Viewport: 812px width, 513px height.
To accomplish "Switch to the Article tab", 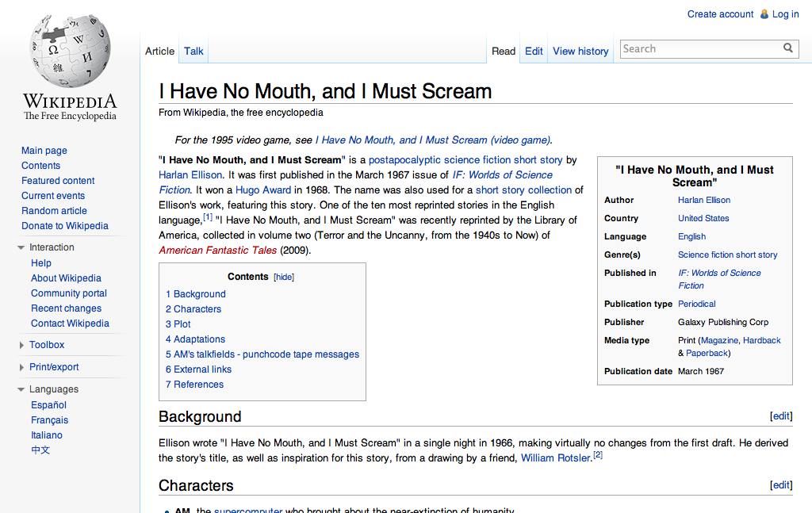I will pyautogui.click(x=159, y=52).
